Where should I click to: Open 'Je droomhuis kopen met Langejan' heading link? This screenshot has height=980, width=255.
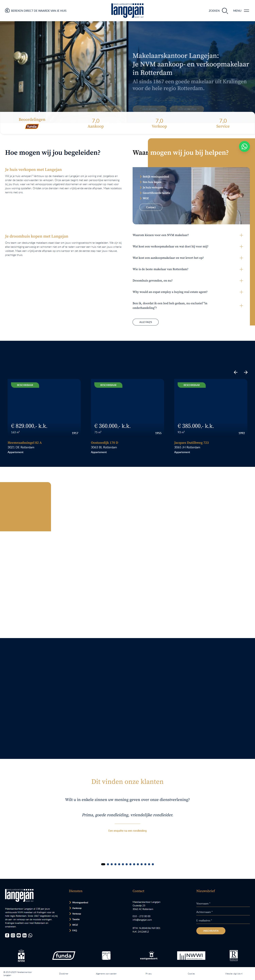pyautogui.click(x=37, y=236)
